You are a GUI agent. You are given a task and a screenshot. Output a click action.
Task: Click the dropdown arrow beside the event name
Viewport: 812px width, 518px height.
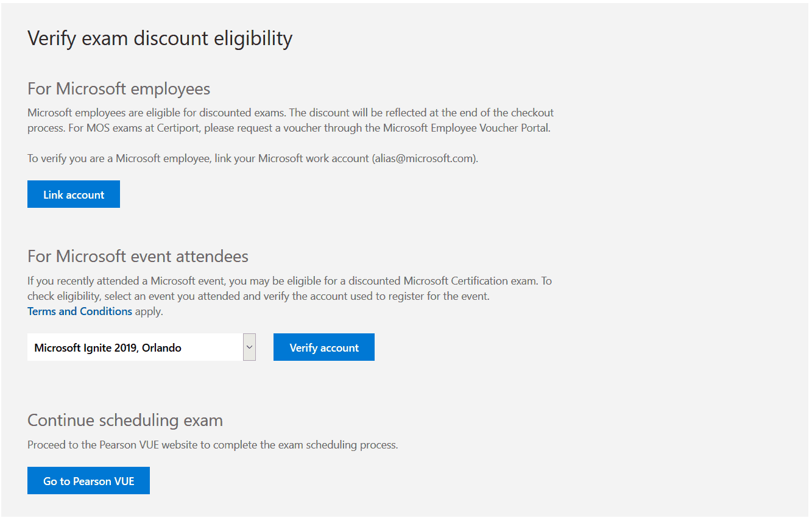(249, 347)
